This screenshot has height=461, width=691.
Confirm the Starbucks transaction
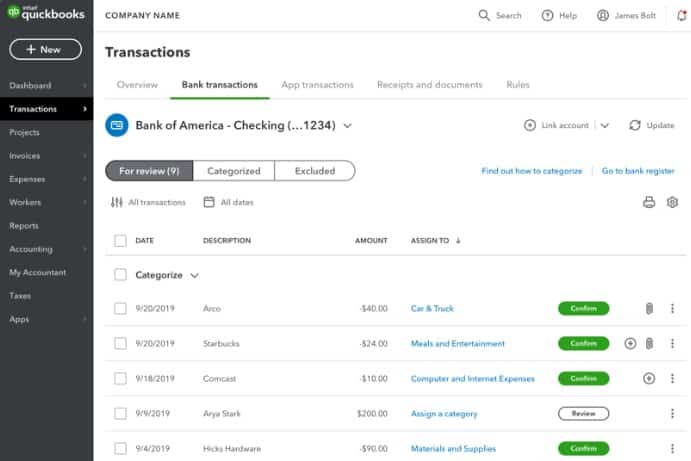tap(583, 343)
